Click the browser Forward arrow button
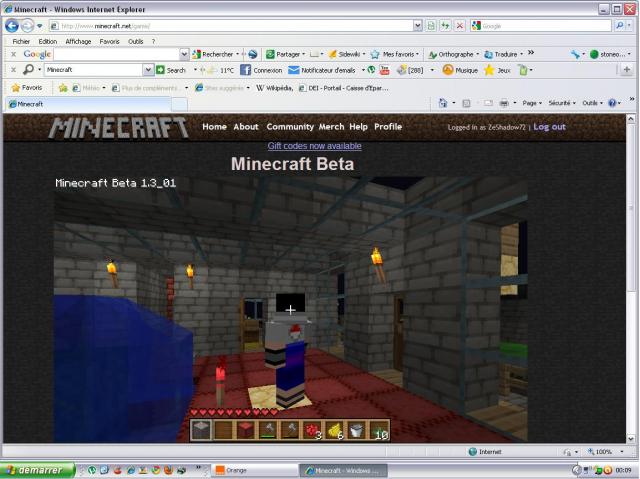This screenshot has width=640, height=479. click(27, 26)
